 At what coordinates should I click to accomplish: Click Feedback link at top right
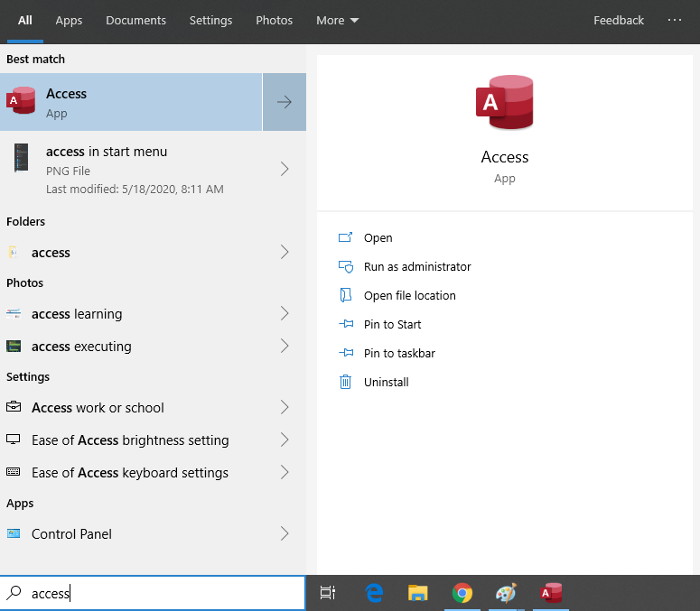coord(619,20)
